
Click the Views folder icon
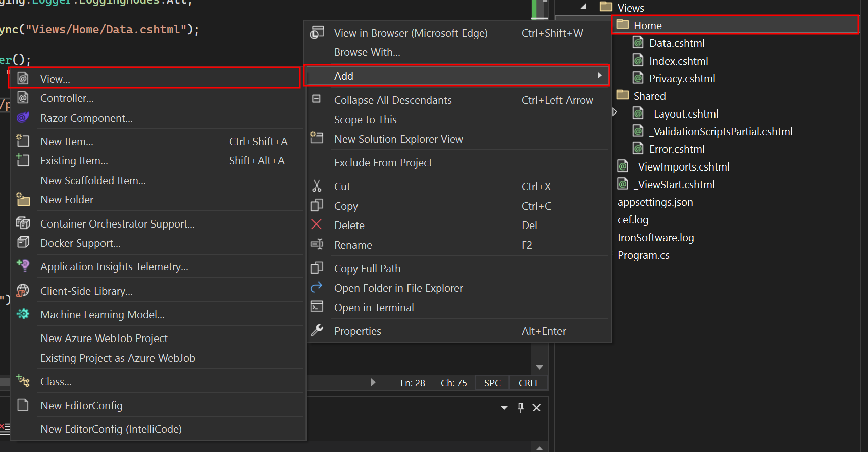[606, 7]
